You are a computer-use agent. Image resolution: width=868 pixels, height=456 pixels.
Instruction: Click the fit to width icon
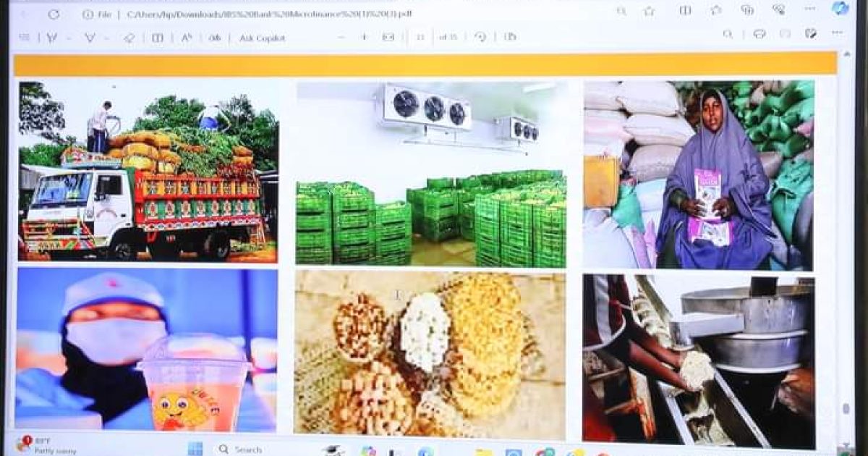388,37
